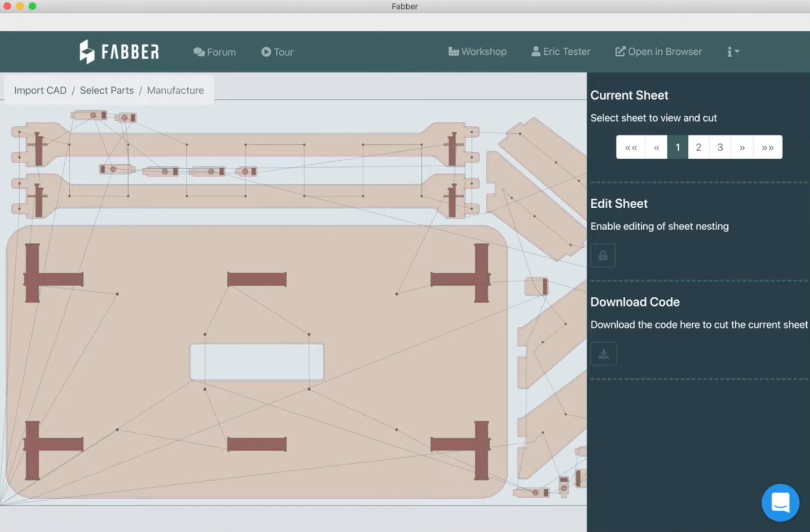Start the Tour
Screen dimensions: 810x532
(277, 52)
